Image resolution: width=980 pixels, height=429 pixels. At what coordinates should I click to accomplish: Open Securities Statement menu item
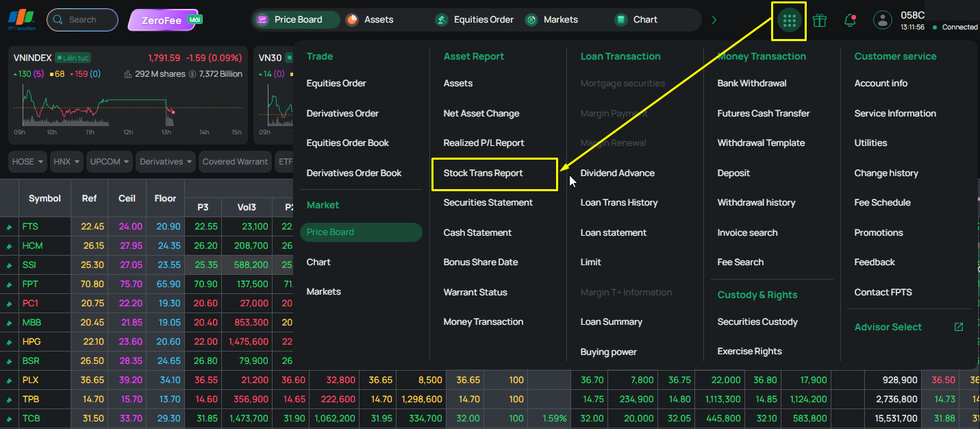488,203
